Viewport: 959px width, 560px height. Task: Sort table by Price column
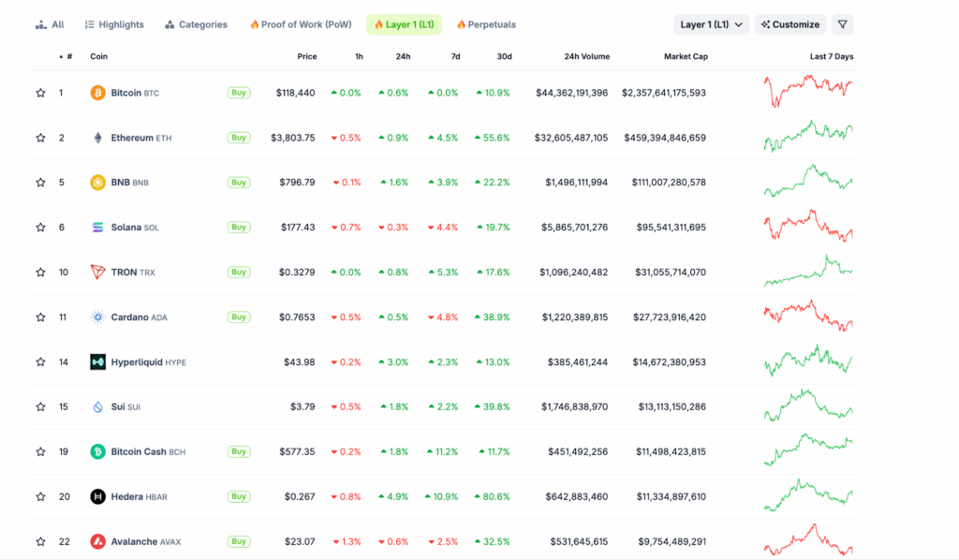(x=307, y=56)
